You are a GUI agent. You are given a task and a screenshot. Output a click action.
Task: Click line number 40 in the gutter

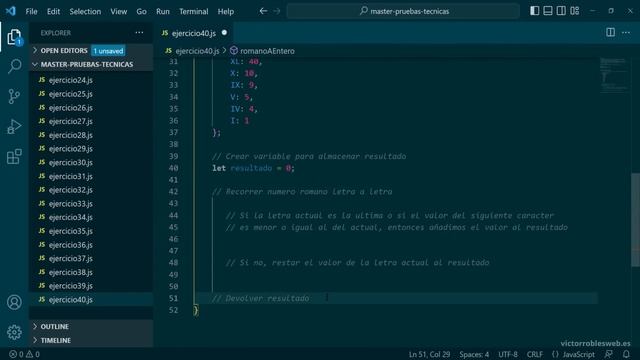click(x=173, y=168)
